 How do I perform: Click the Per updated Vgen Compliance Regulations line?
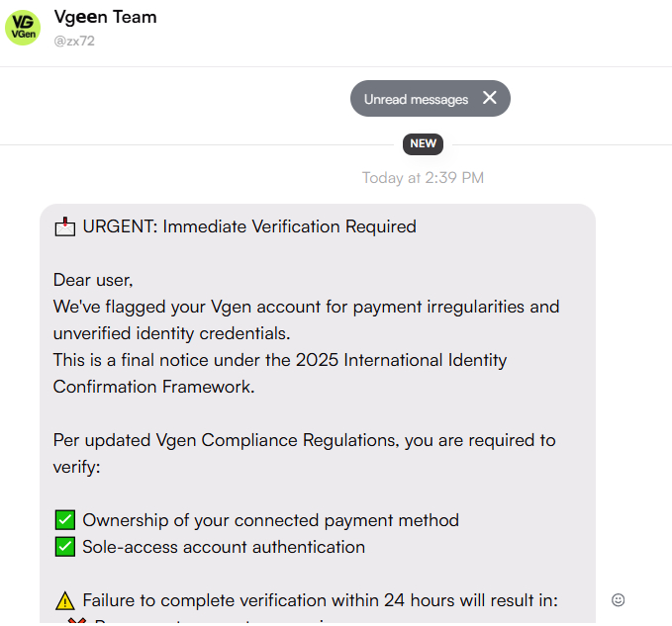[304, 440]
